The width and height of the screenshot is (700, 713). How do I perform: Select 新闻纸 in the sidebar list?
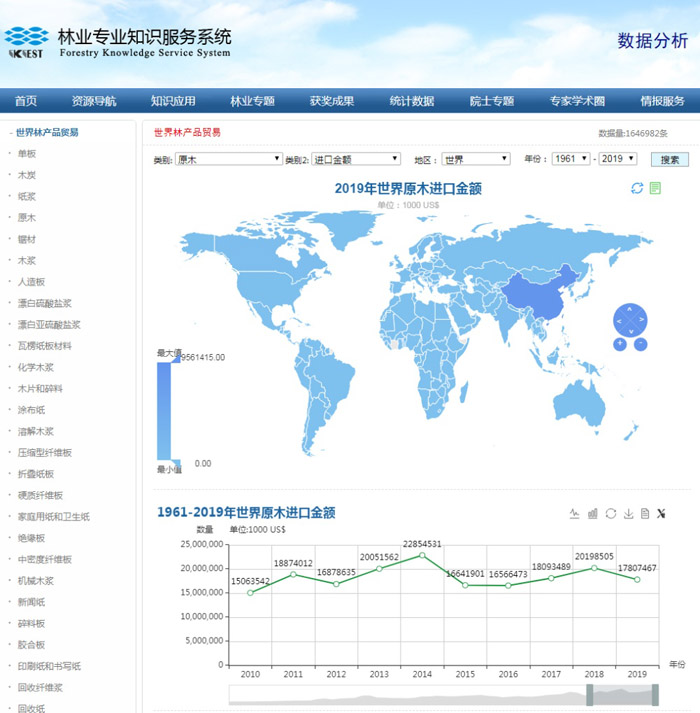click(31, 602)
